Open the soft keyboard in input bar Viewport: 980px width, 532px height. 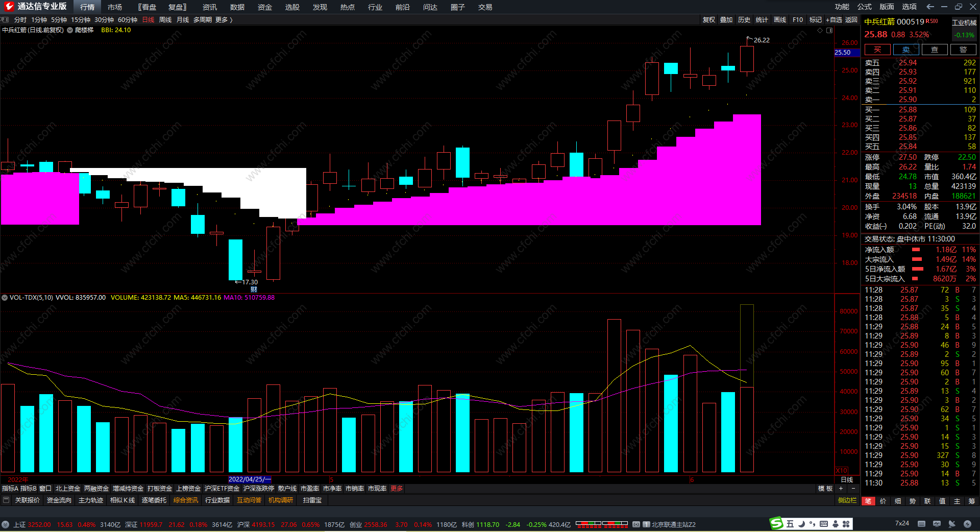(824, 524)
